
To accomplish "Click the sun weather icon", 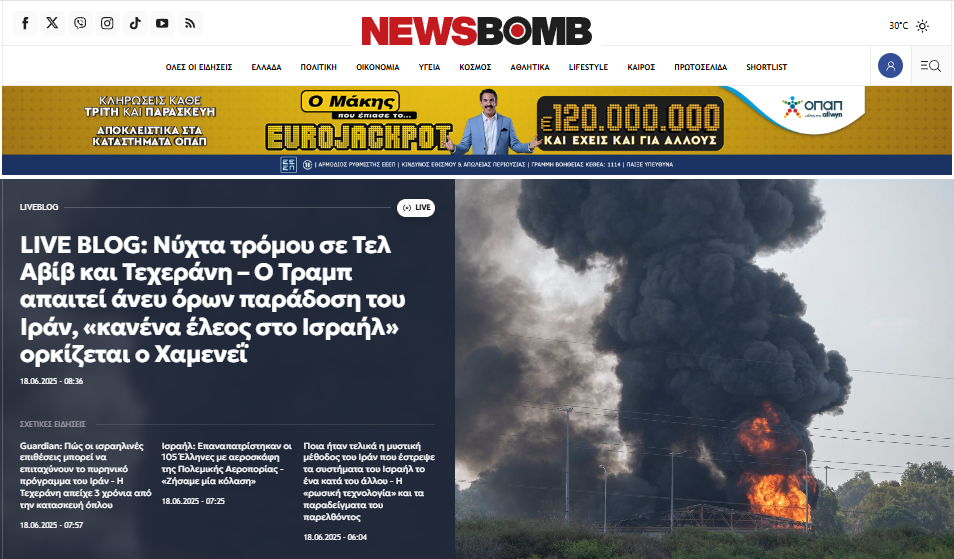I will tap(922, 26).
